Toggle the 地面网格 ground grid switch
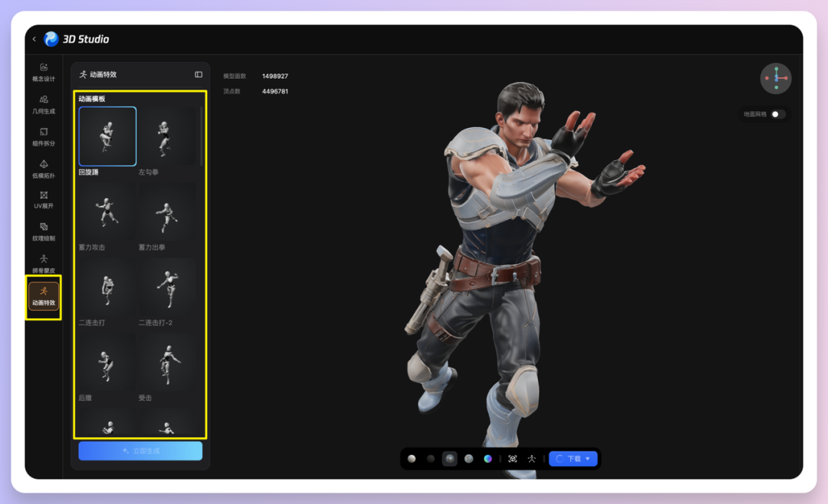The width and height of the screenshot is (828, 504). point(778,114)
